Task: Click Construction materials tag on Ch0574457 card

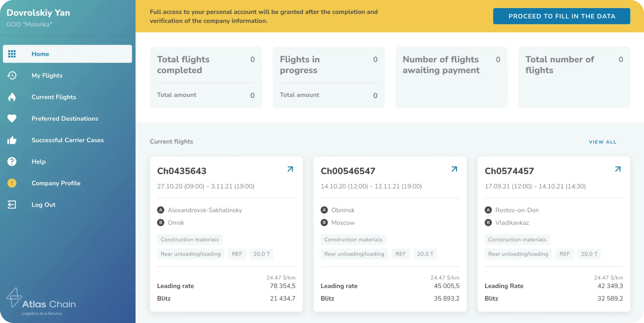Action: tap(517, 240)
